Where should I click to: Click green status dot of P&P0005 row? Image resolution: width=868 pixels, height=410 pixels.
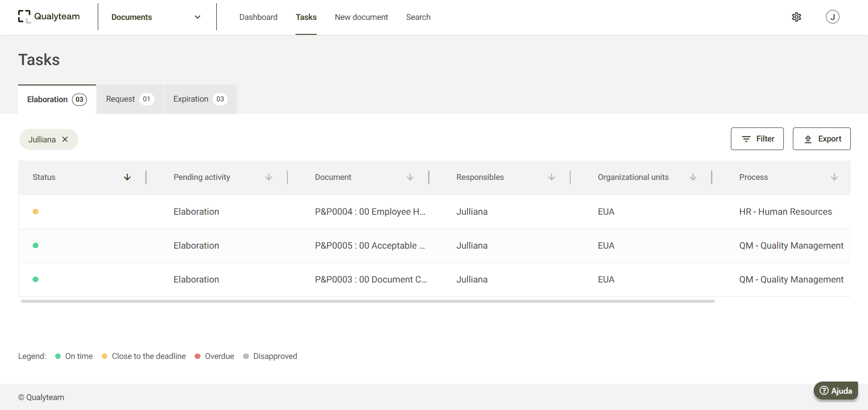point(35,245)
